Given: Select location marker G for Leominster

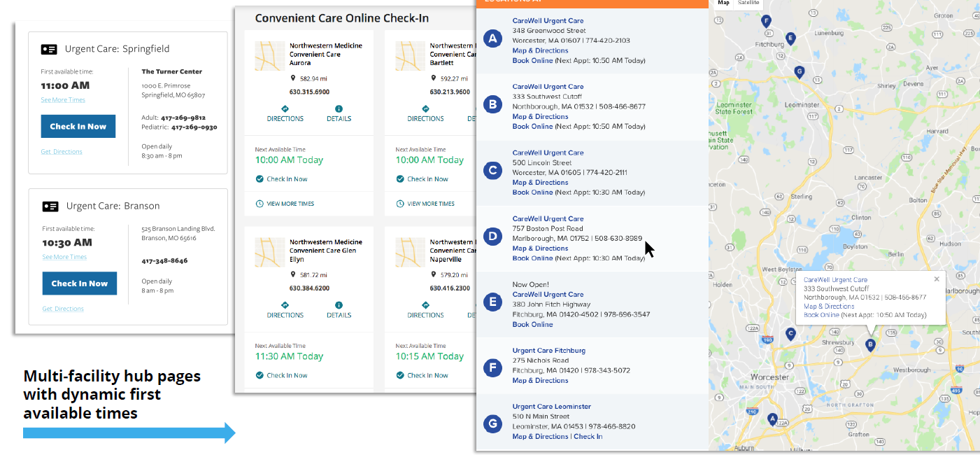Looking at the screenshot, I should (x=493, y=424).
